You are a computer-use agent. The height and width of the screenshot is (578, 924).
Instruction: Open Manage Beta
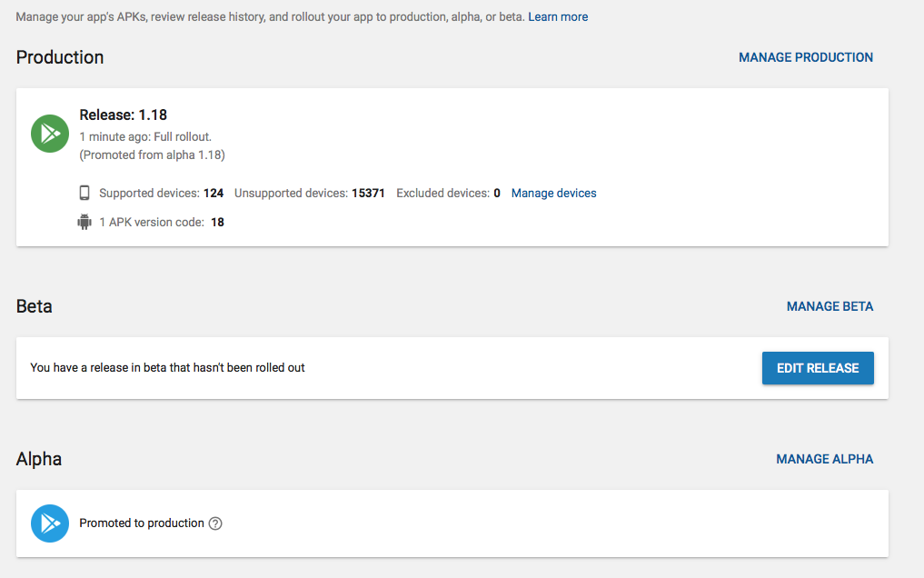coord(830,306)
